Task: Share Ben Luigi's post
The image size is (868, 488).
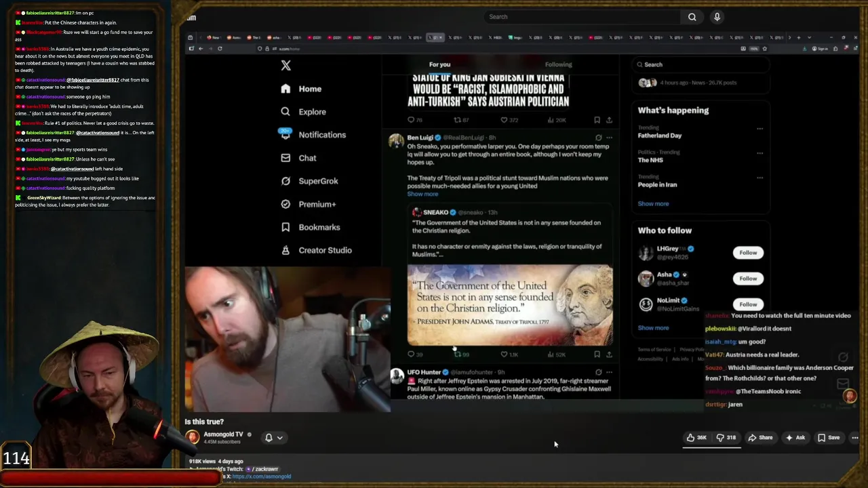Action: point(609,354)
